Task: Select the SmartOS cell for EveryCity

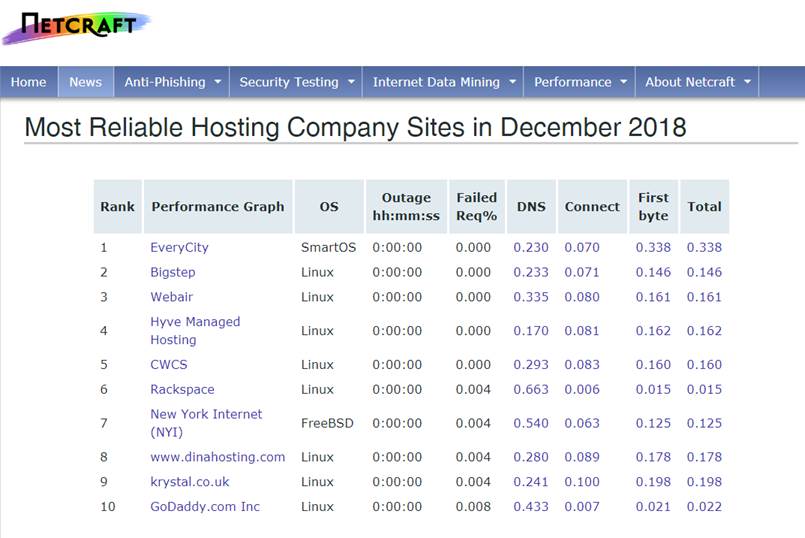Action: (x=328, y=247)
